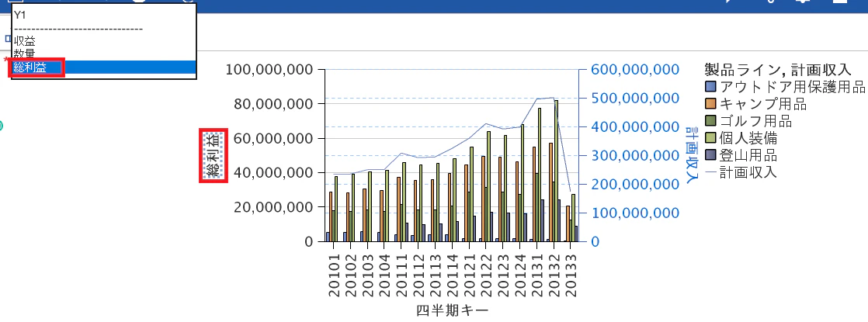Image resolution: width=868 pixels, height=322 pixels.
Task: Click the 20131 quarter label
Action: (x=537, y=275)
